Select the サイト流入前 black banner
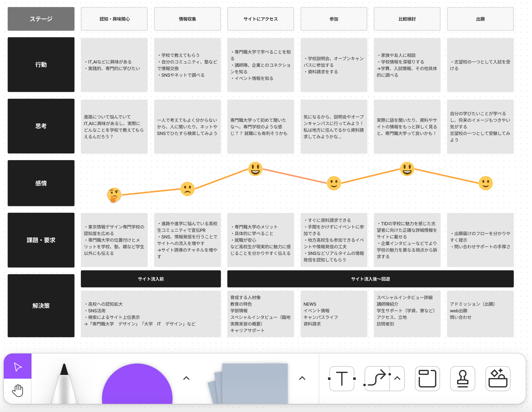This screenshot has width=532, height=412. (x=151, y=279)
